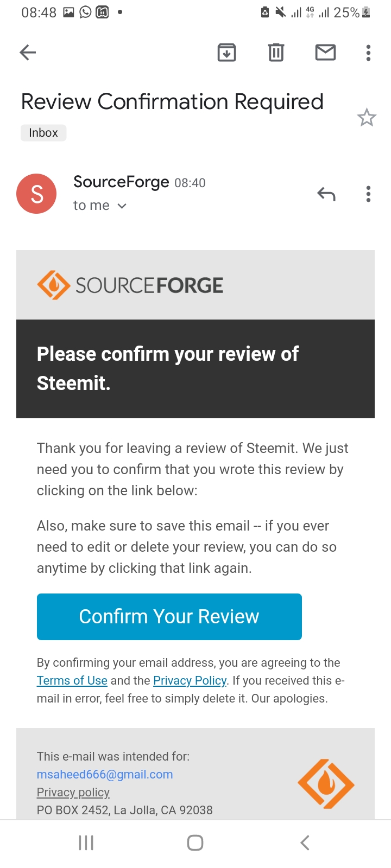Open the Terms of Use link
This screenshot has width=391, height=868.
tap(72, 681)
